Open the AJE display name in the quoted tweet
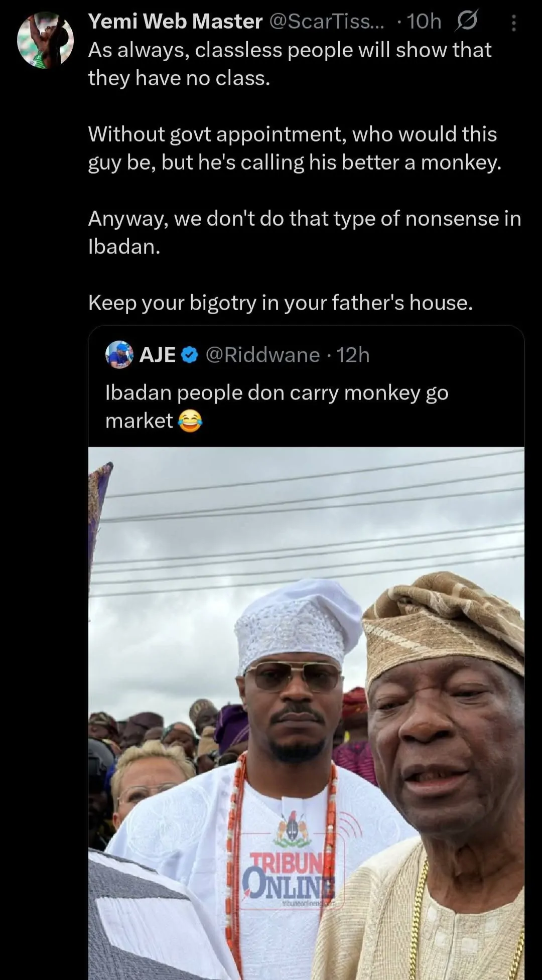Viewport: 542px width, 980px height. [x=158, y=355]
